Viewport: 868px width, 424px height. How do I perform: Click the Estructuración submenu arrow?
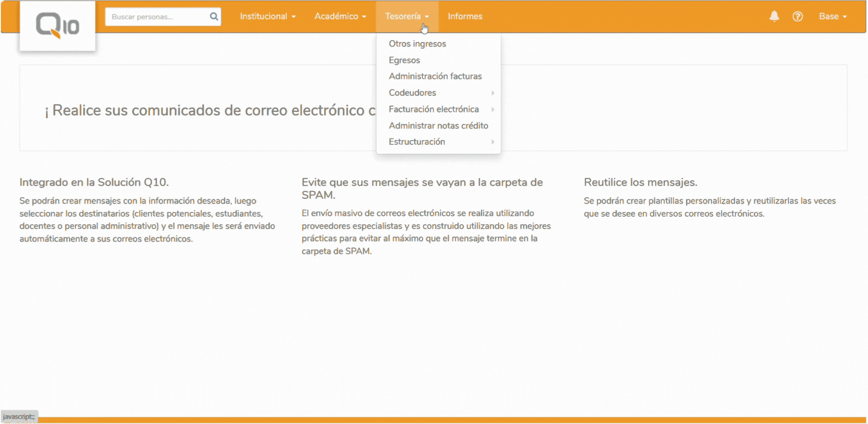coord(493,142)
